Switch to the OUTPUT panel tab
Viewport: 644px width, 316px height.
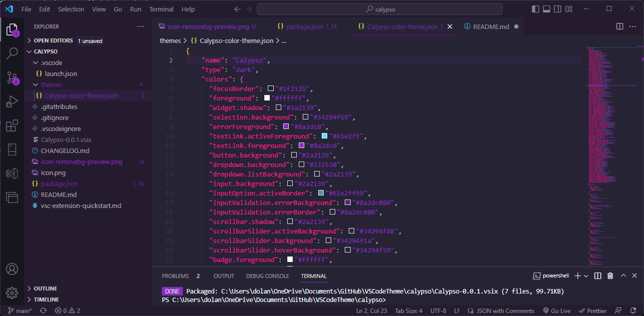click(224, 276)
